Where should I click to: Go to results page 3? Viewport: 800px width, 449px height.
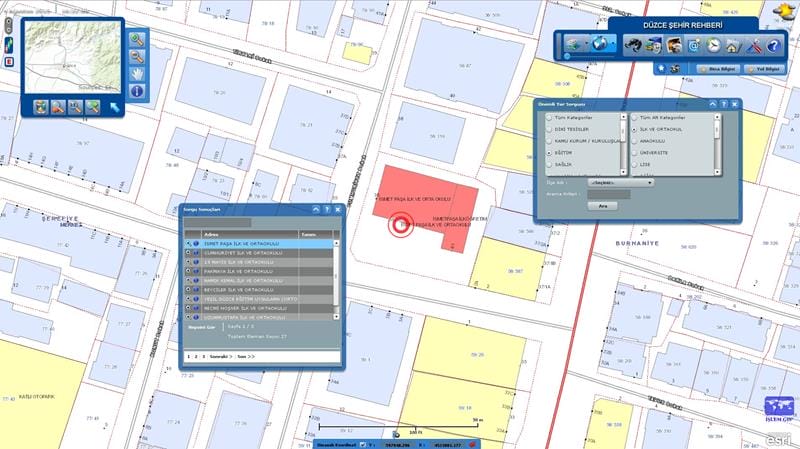[204, 357]
